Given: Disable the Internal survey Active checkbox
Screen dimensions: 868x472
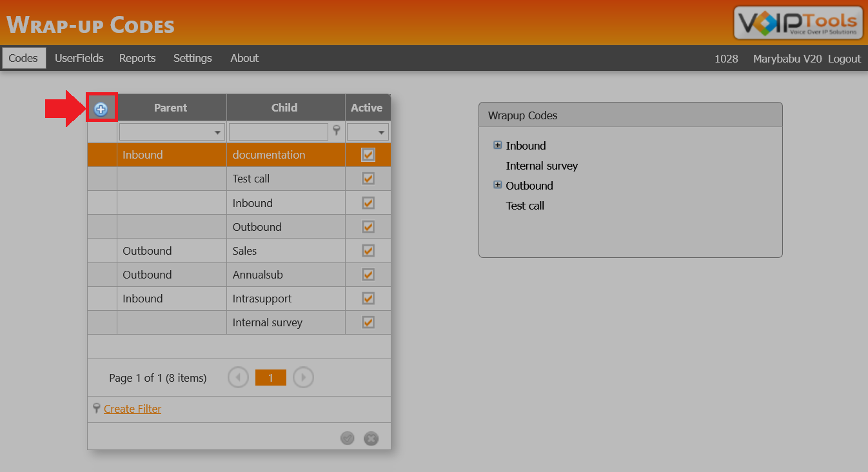Looking at the screenshot, I should pos(368,322).
